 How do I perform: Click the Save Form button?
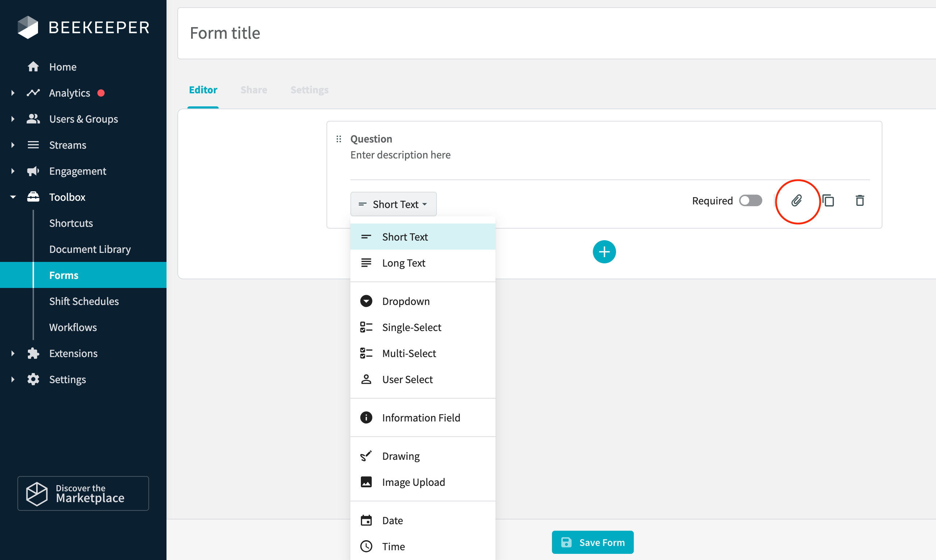pos(593,542)
